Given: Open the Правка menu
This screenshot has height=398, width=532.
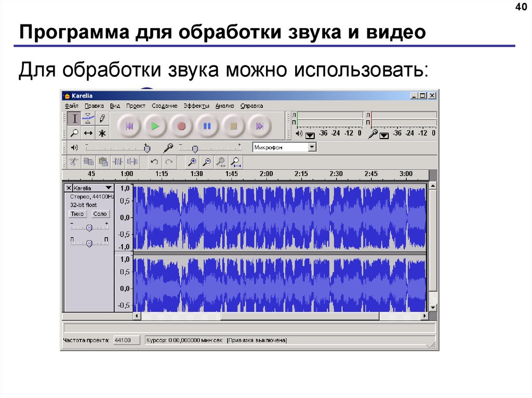Looking at the screenshot, I should click(x=95, y=106).
